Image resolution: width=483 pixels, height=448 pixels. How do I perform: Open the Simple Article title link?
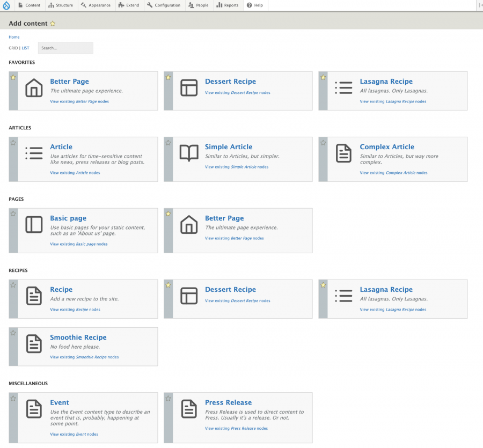(x=229, y=147)
